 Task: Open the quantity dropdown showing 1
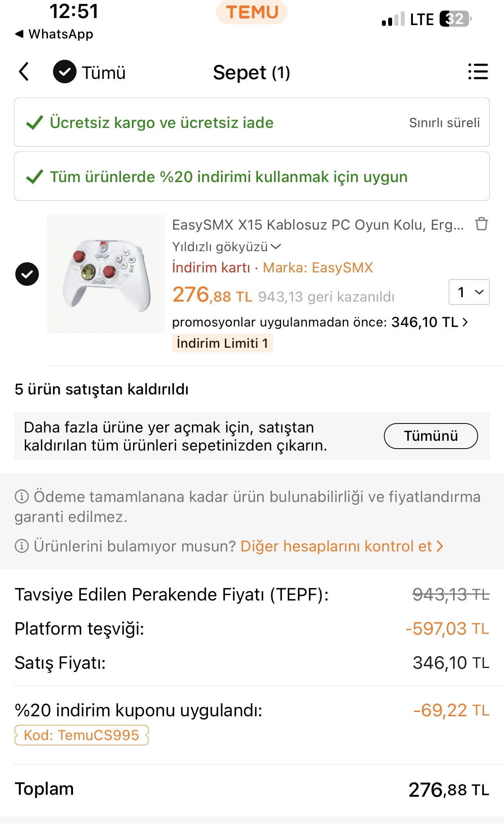(469, 292)
